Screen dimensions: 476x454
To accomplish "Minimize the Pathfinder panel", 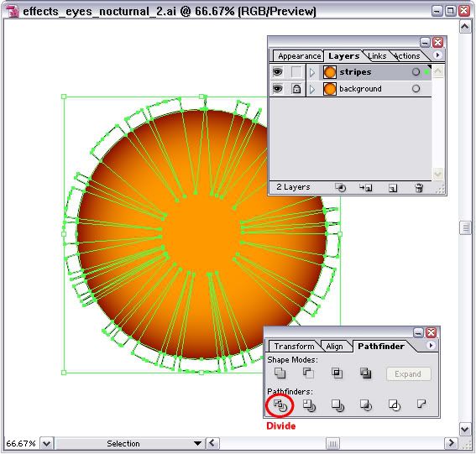I will point(418,332).
